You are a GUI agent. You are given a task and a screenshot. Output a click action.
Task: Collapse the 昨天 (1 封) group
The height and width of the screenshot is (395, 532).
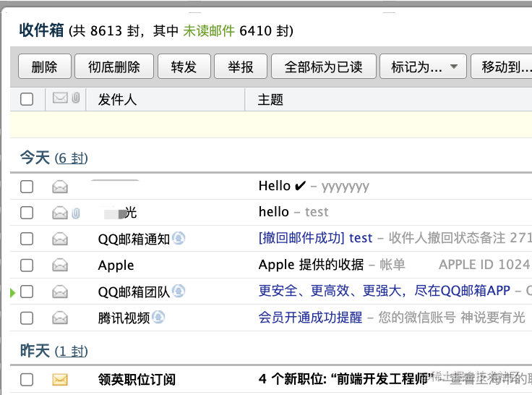click(x=54, y=351)
